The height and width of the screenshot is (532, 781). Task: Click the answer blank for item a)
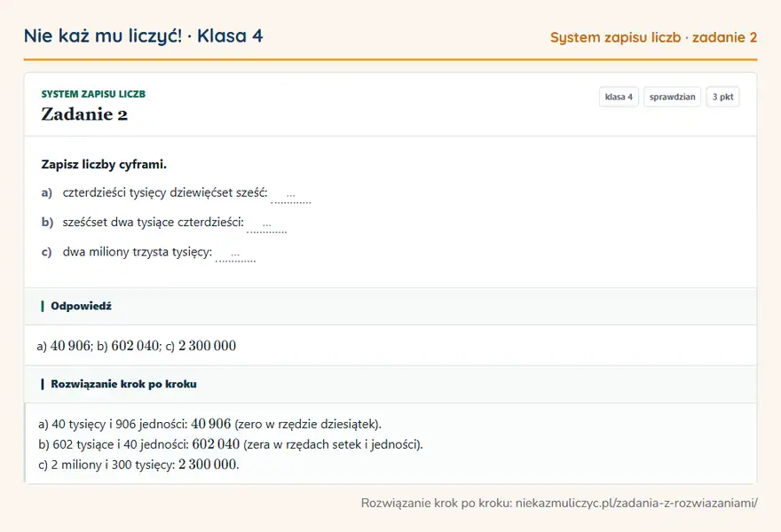(291, 194)
